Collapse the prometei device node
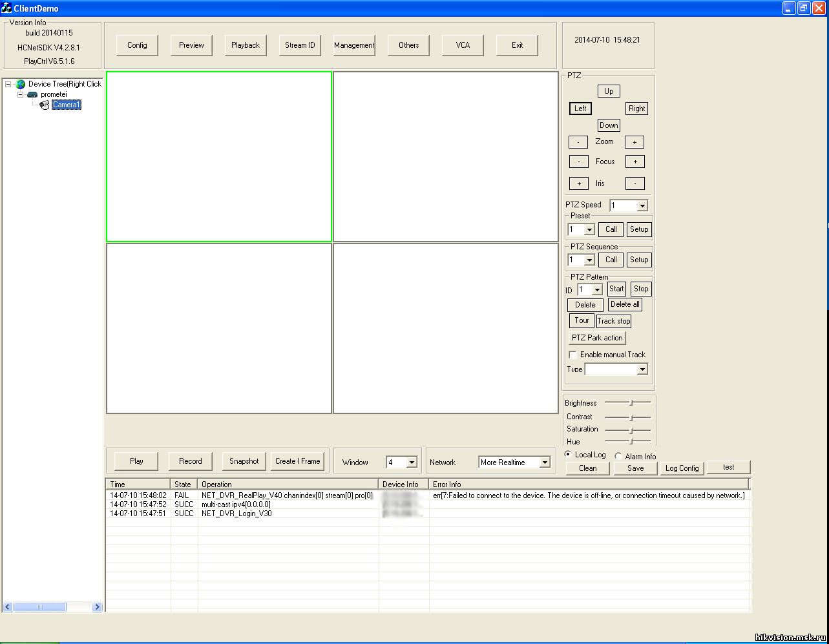Image resolution: width=829 pixels, height=644 pixels. tap(20, 94)
